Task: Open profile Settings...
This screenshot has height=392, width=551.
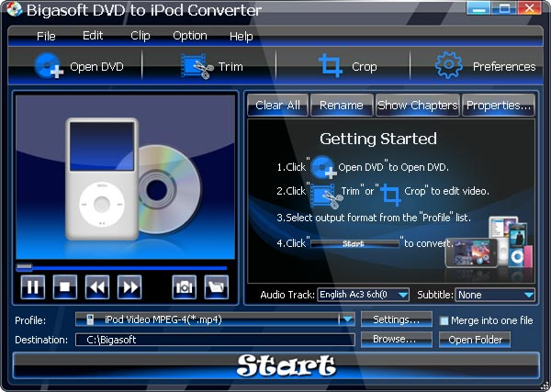Action: tap(397, 319)
